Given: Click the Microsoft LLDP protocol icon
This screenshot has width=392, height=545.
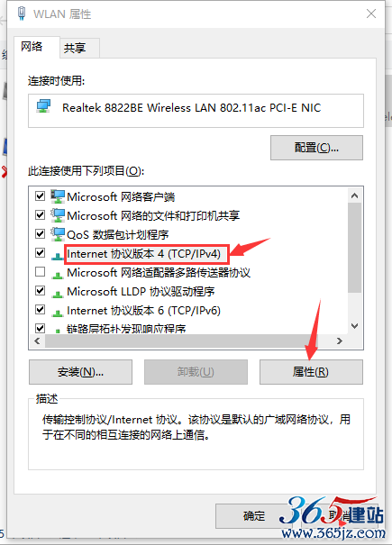Looking at the screenshot, I should point(58,294).
